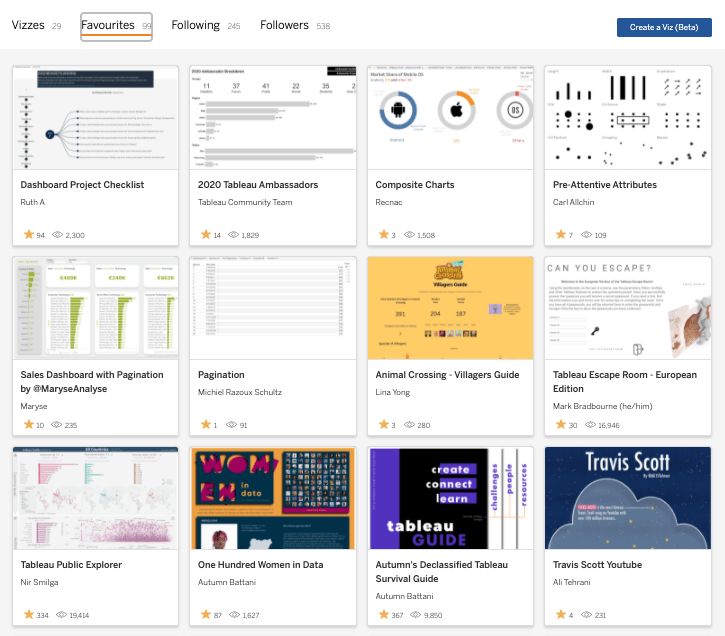Viewport: 725px width, 636px height.
Task: Click the star icon on Tableau Escape Room card
Action: tap(561, 425)
